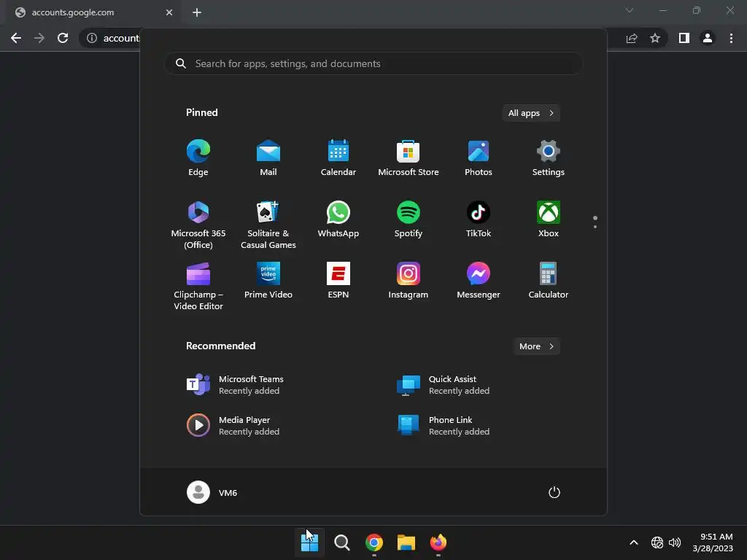The height and width of the screenshot is (560, 747).
Task: Click the power button in Start menu
Action: pyautogui.click(x=554, y=492)
